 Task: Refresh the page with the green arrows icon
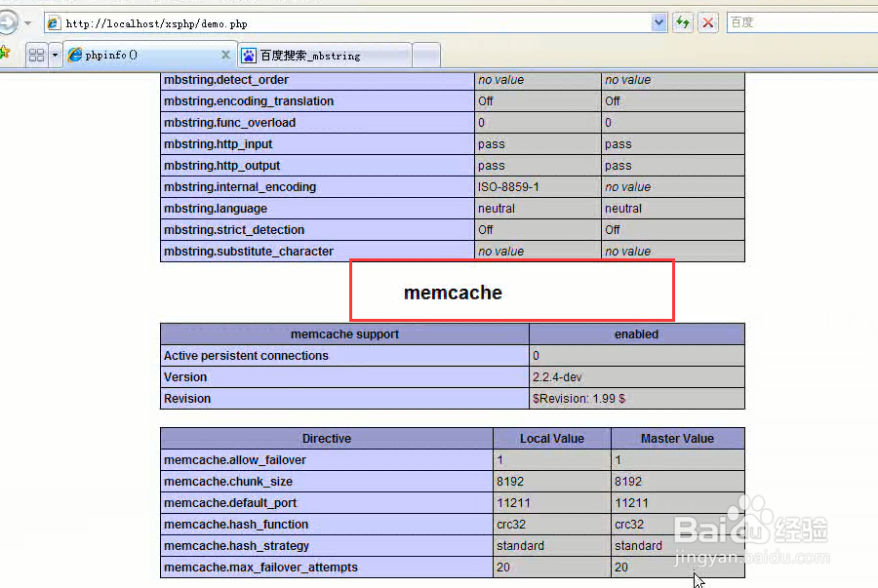pyautogui.click(x=683, y=21)
